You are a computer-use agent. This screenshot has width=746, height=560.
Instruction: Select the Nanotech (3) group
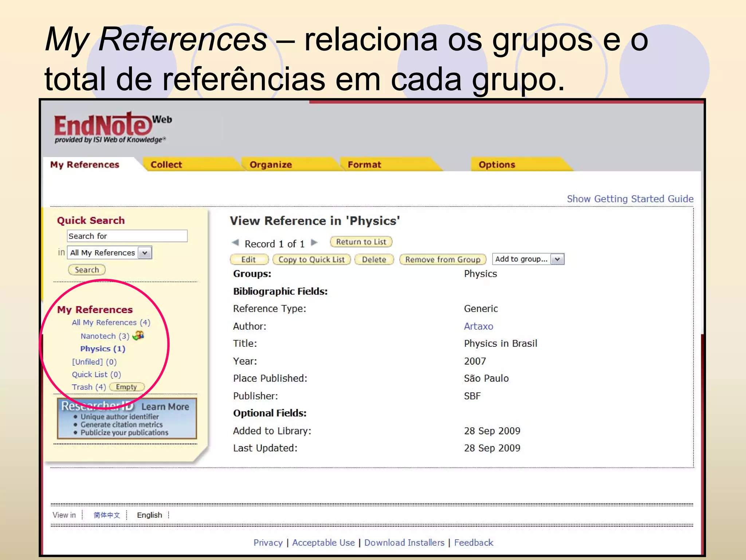click(x=105, y=336)
